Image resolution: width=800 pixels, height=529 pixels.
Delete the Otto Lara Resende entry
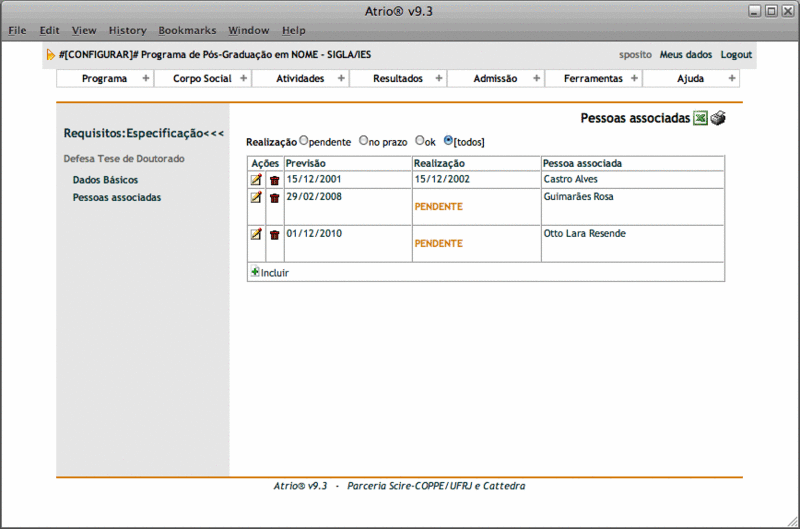coord(274,234)
